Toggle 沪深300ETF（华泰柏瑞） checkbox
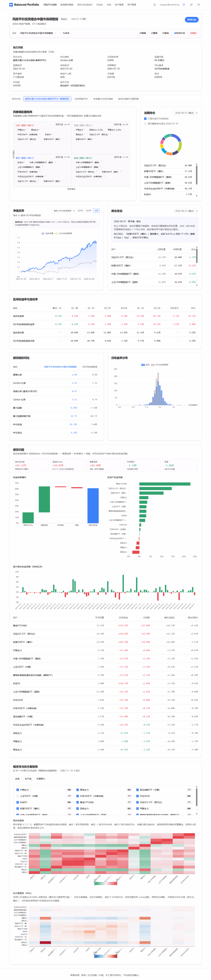The height and width of the screenshot is (980, 211). [x=78, y=796]
